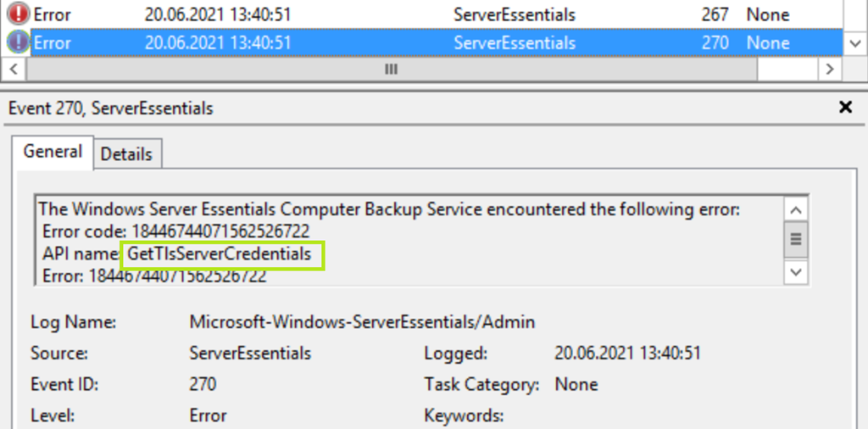The width and height of the screenshot is (868, 429).
Task: Close the Event 270 preview pane
Action: coord(844,108)
